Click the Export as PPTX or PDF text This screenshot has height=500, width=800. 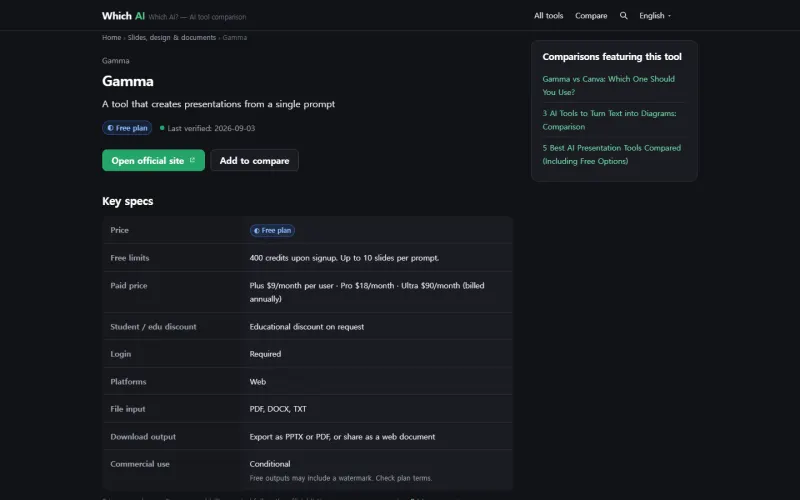pyautogui.click(x=342, y=437)
